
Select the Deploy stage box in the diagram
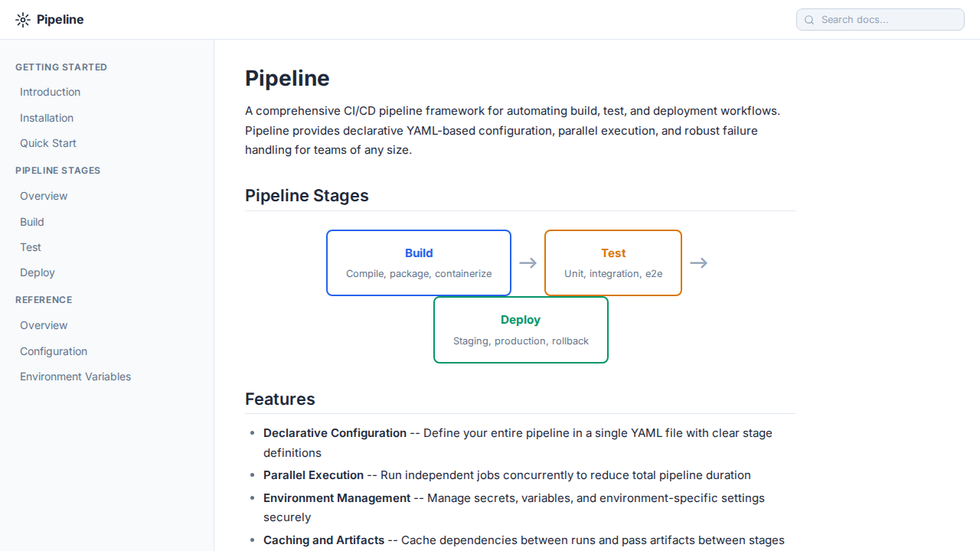(521, 329)
